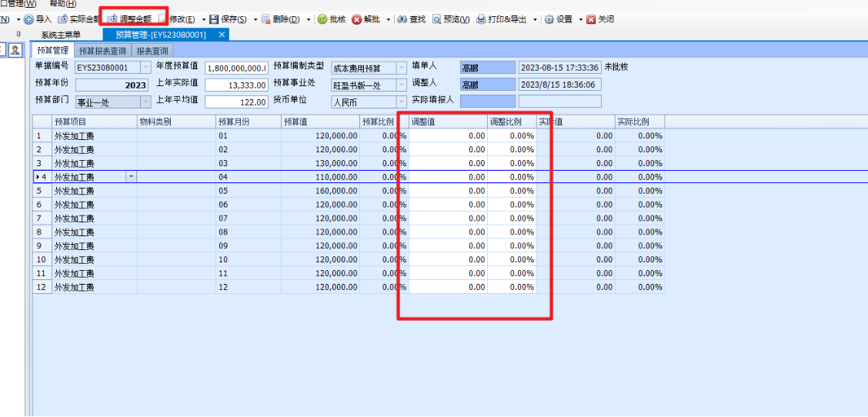Click the 实际比例 column header
Screen dimensions: 868x417
639,122
